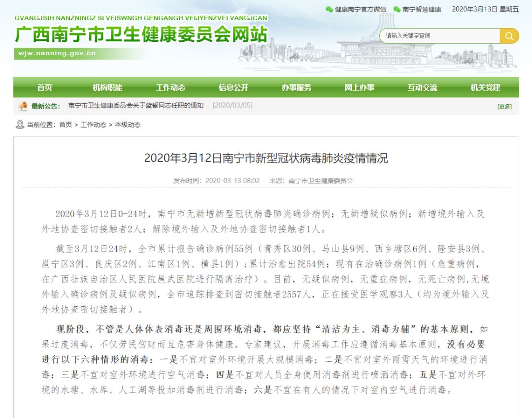Click the megaphone announcement icon

pos(23,106)
